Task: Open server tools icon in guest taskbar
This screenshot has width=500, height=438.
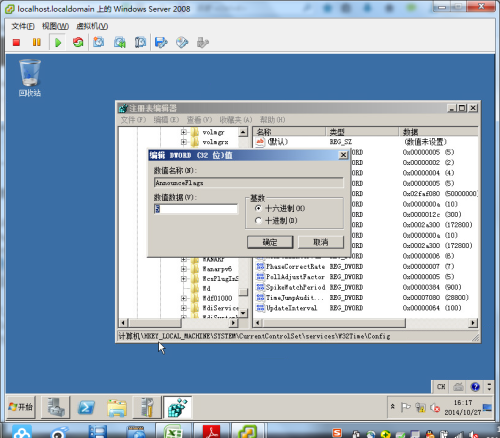Action: 147,407
